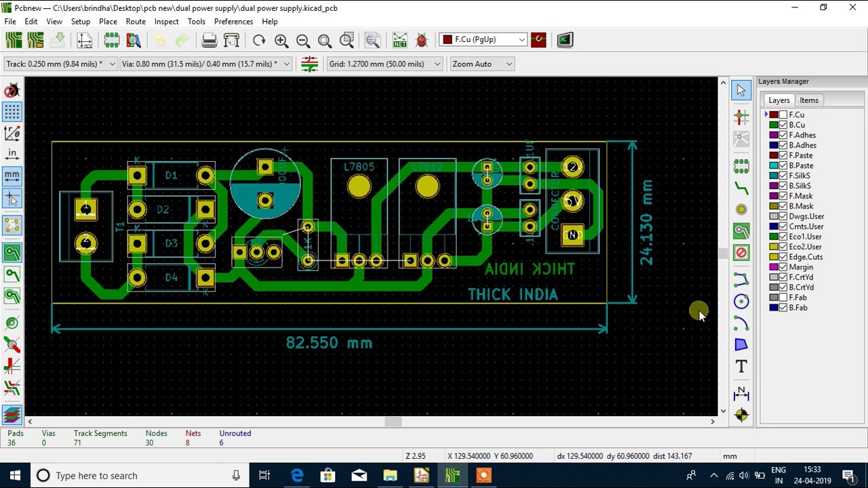868x488 pixels.
Task: Open the footprint editor icon
Action: click(x=112, y=40)
